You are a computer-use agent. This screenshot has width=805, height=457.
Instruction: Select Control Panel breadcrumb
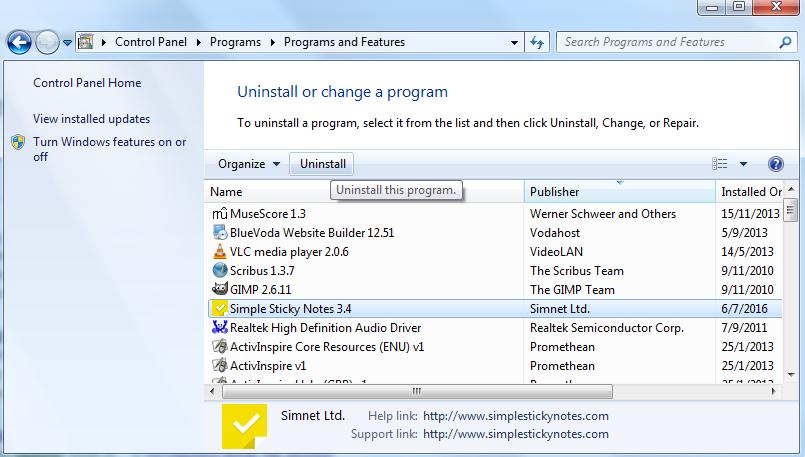(x=150, y=42)
